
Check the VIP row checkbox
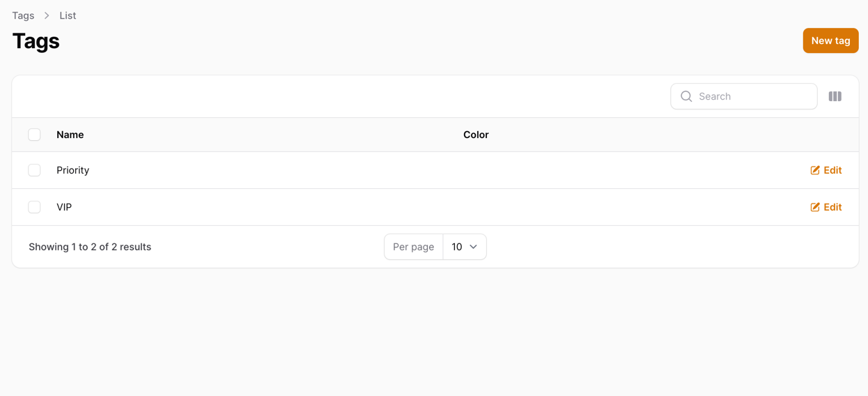pyautogui.click(x=34, y=207)
